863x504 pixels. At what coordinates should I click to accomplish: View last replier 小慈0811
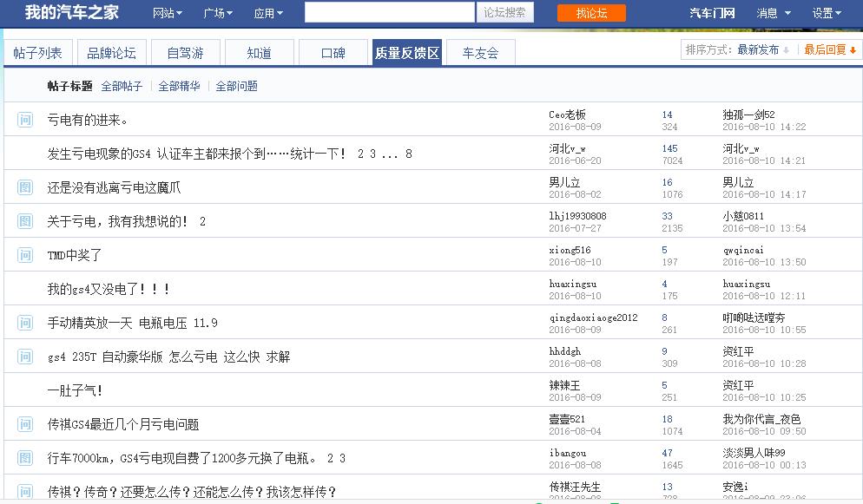[x=743, y=216]
